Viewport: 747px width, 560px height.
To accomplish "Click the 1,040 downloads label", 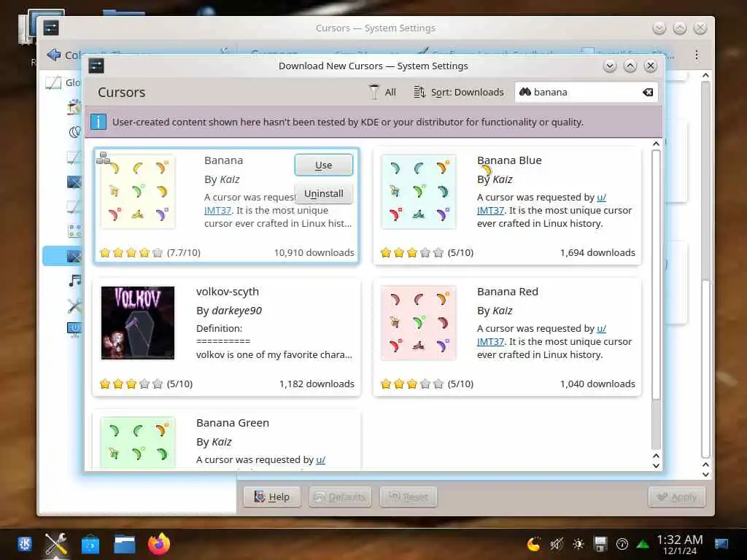I will (x=597, y=384).
